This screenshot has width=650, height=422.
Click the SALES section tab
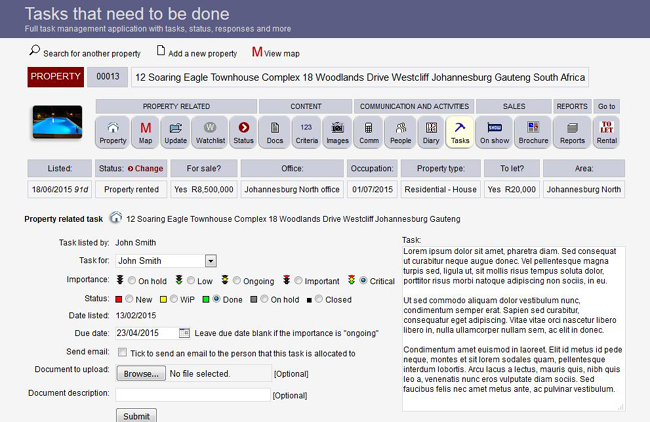[514, 106]
